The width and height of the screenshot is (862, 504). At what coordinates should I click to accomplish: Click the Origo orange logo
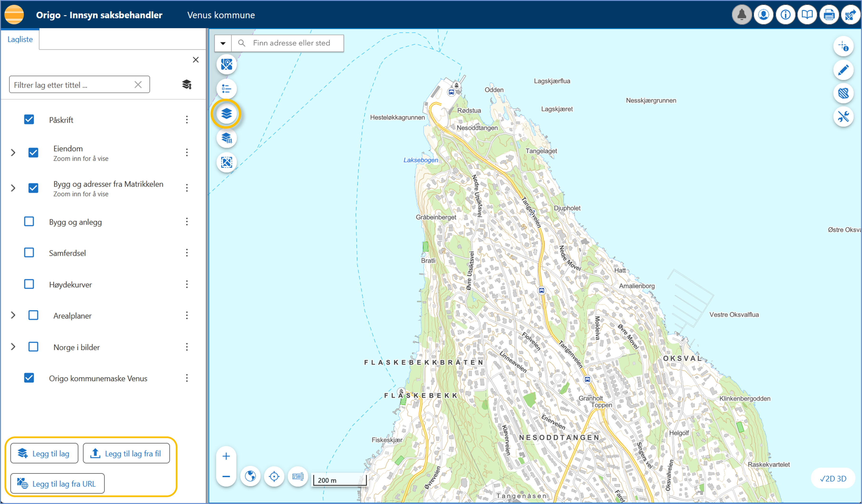point(14,15)
